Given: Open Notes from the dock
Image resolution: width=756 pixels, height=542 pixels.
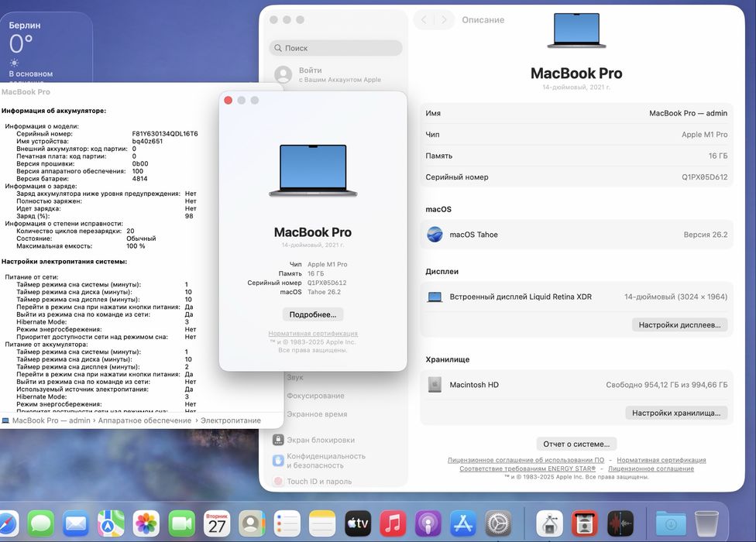Looking at the screenshot, I should coord(322,523).
